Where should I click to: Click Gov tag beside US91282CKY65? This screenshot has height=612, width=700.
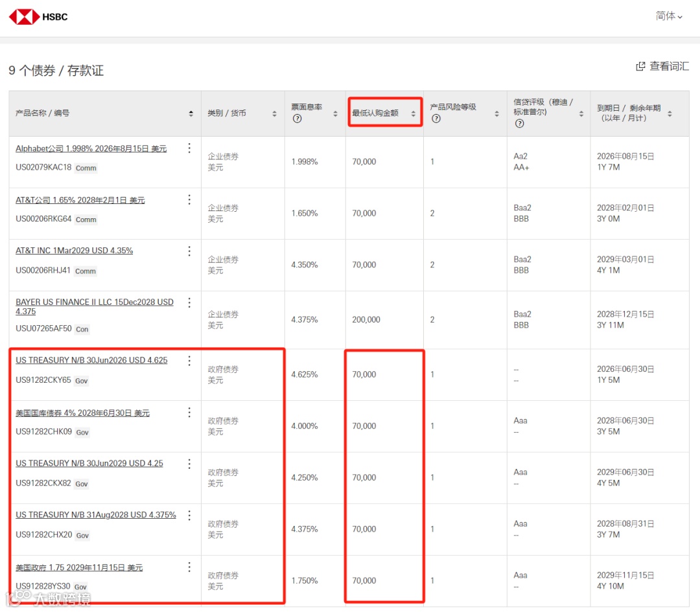pyautogui.click(x=81, y=381)
